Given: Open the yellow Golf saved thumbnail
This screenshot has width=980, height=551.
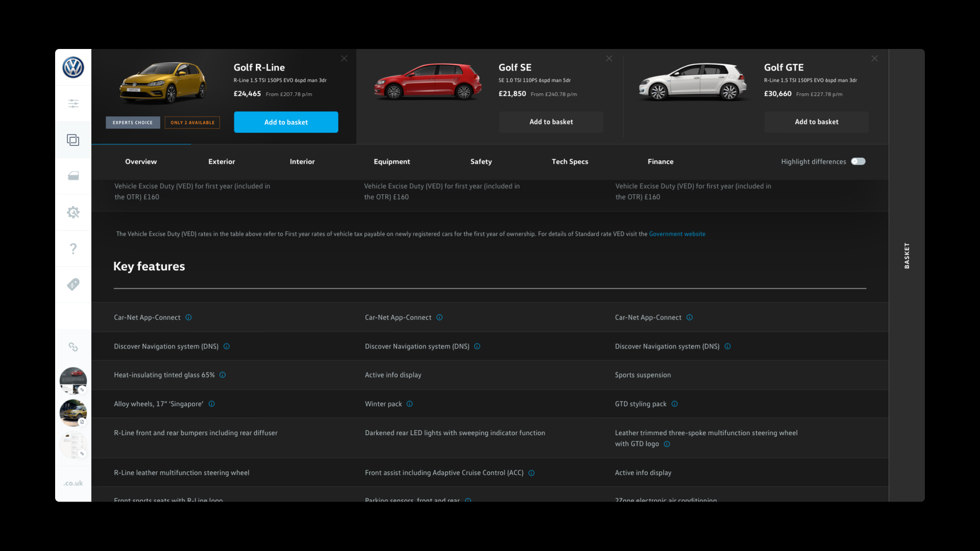Looking at the screenshot, I should coord(73,413).
